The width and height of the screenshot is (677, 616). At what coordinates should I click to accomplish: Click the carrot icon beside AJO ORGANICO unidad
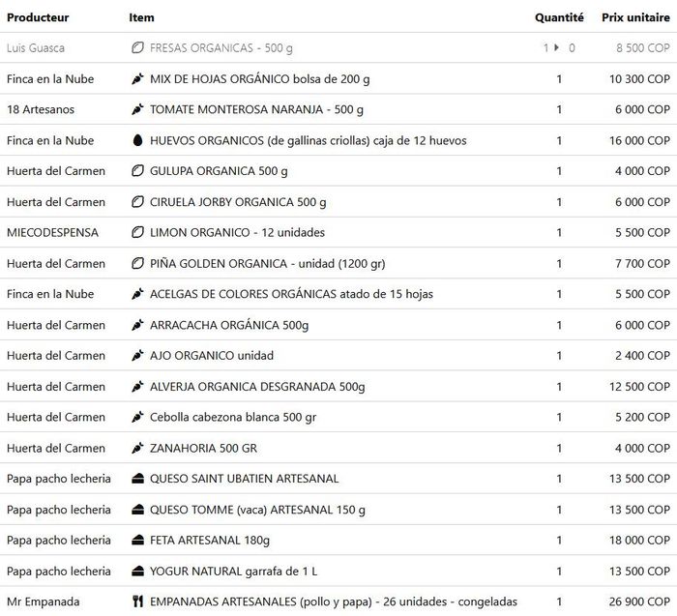pos(137,356)
